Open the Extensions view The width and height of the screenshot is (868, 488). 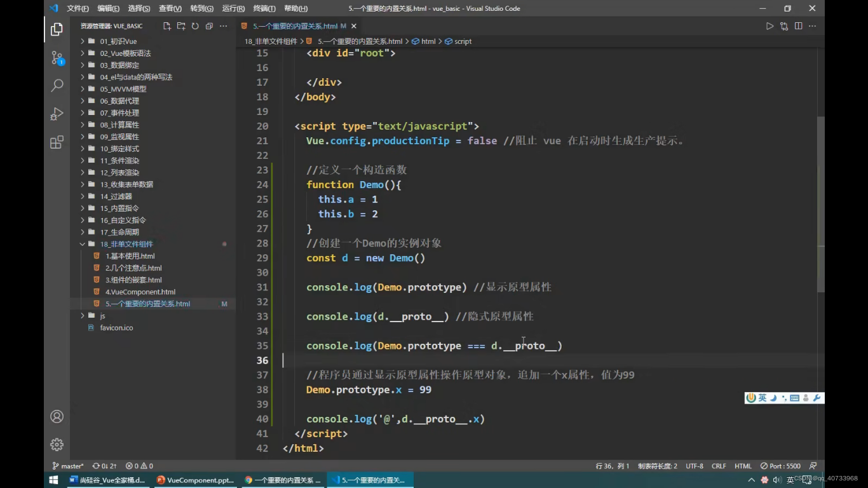(x=57, y=142)
